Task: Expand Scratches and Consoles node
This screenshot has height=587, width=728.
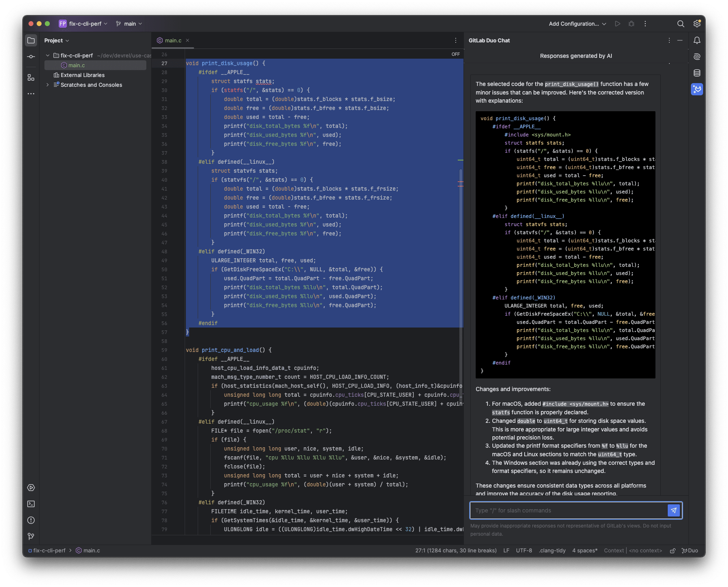Action: [48, 85]
